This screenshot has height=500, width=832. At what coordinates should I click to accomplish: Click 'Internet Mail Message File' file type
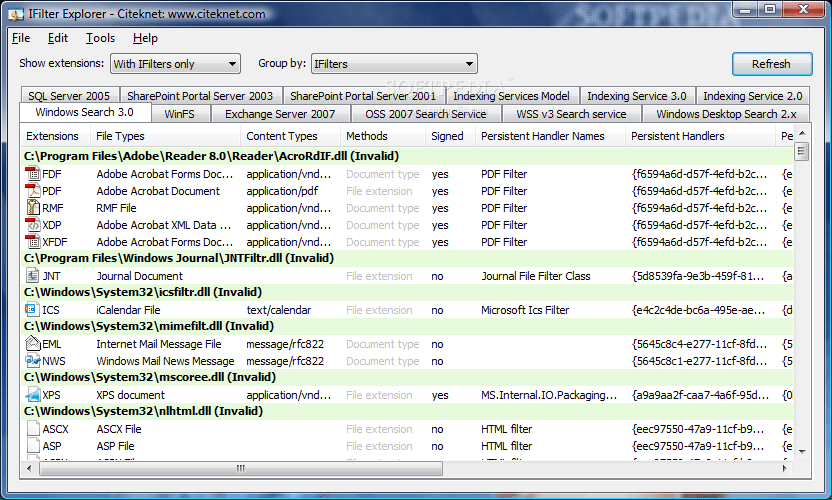click(x=159, y=344)
